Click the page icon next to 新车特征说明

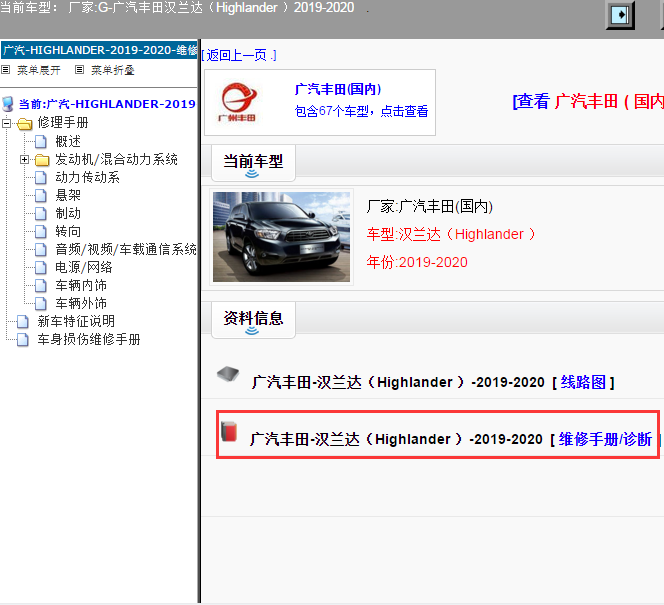[x=23, y=321]
